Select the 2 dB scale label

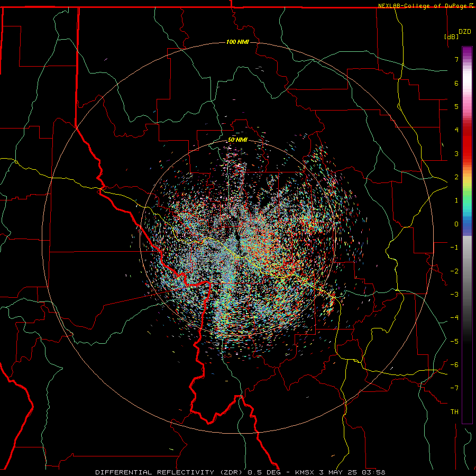click(x=456, y=177)
